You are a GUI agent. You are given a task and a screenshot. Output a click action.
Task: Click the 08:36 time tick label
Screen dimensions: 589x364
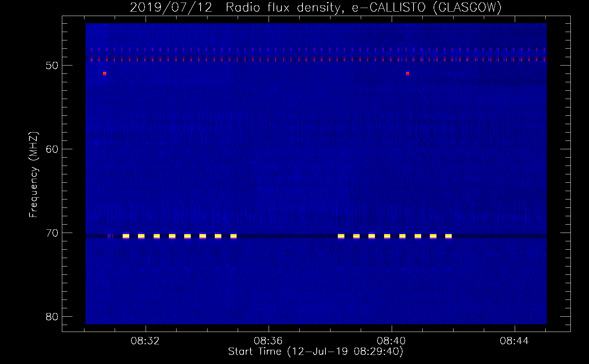coord(268,341)
